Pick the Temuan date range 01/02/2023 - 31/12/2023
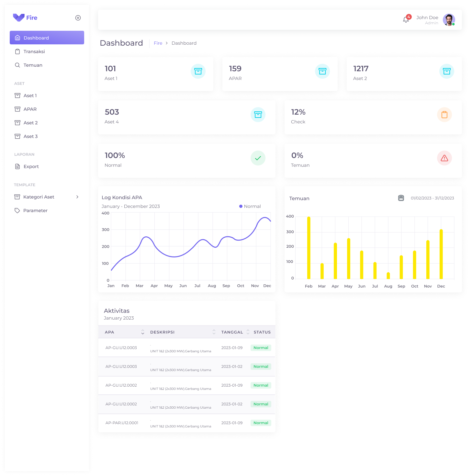 pyautogui.click(x=432, y=198)
